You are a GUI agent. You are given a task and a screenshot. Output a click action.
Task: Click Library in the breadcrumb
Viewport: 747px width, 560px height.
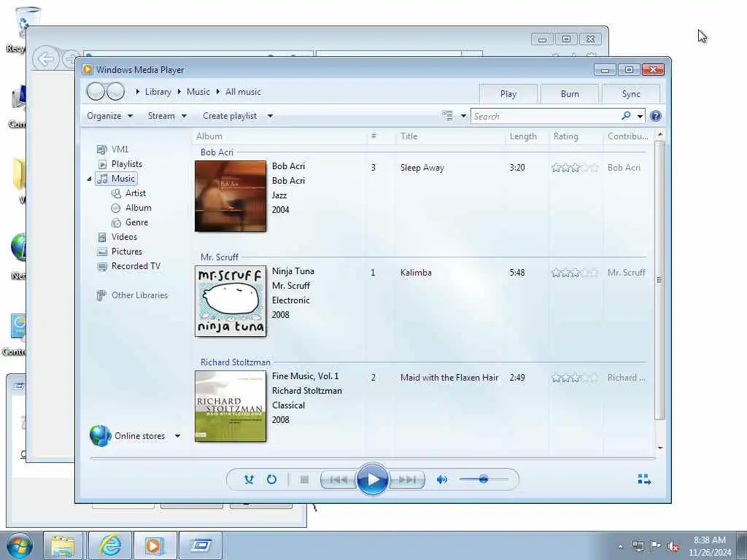click(x=158, y=92)
